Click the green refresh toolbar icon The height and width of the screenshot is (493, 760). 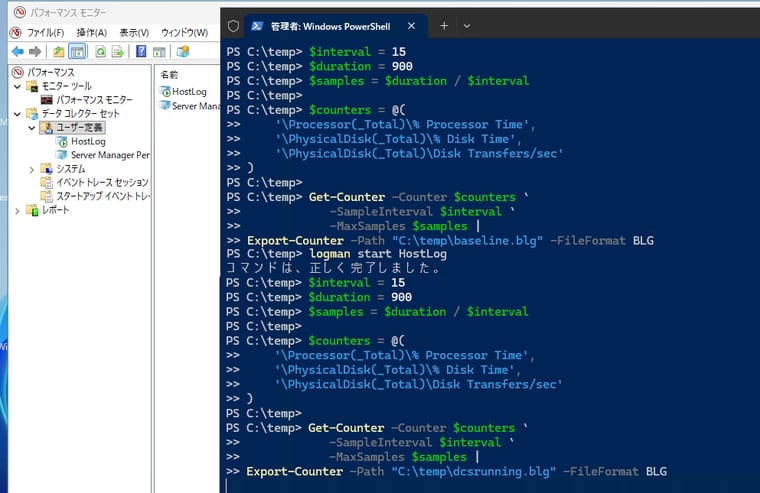100,51
